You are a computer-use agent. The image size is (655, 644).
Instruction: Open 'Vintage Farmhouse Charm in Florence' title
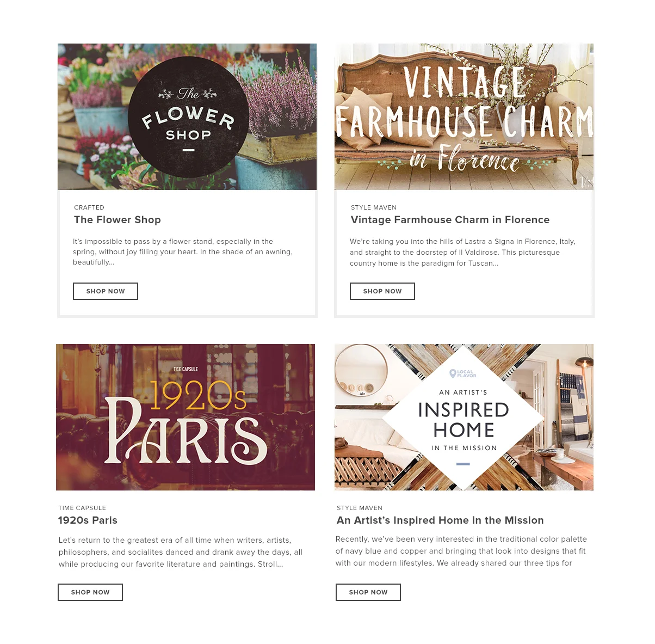[x=450, y=220]
